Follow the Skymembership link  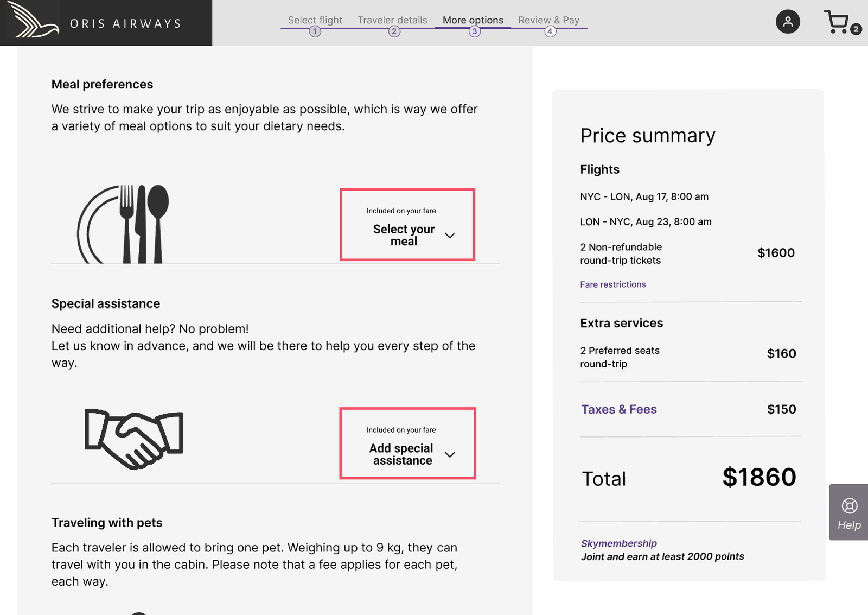[619, 543]
